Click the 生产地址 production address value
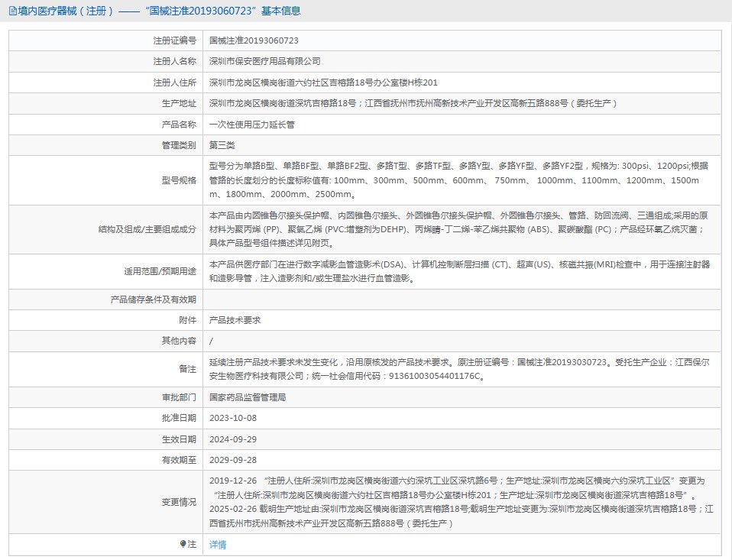The image size is (732, 560). pyautogui.click(x=413, y=103)
